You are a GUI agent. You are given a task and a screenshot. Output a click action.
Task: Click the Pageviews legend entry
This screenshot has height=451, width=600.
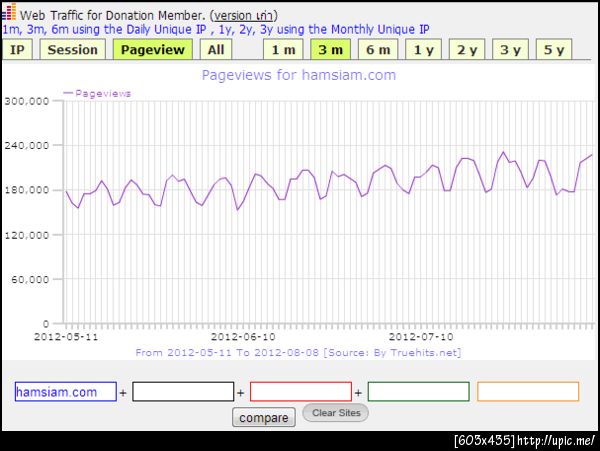[x=97, y=93]
